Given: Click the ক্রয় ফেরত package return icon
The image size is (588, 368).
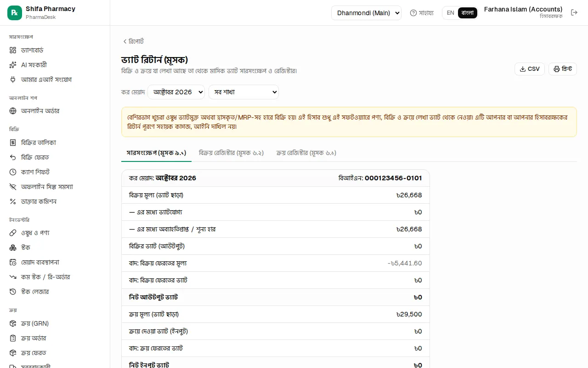Looking at the screenshot, I should [x=13, y=353].
